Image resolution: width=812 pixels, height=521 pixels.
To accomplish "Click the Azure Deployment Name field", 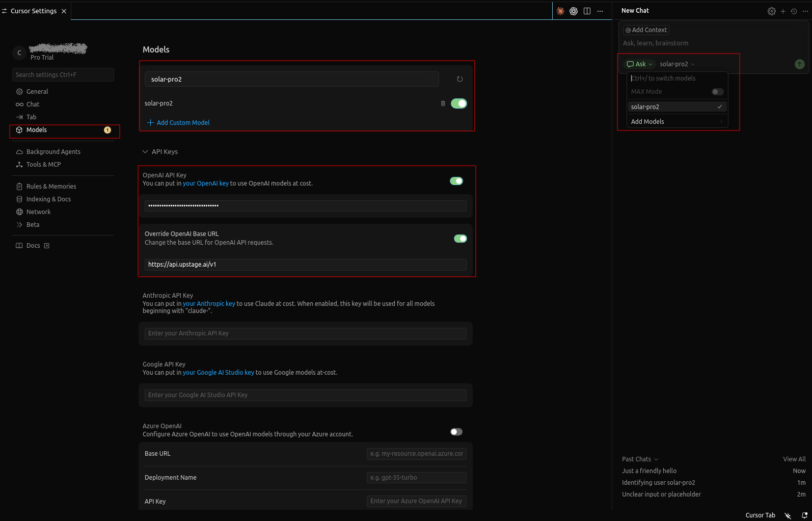I will coord(417,478).
